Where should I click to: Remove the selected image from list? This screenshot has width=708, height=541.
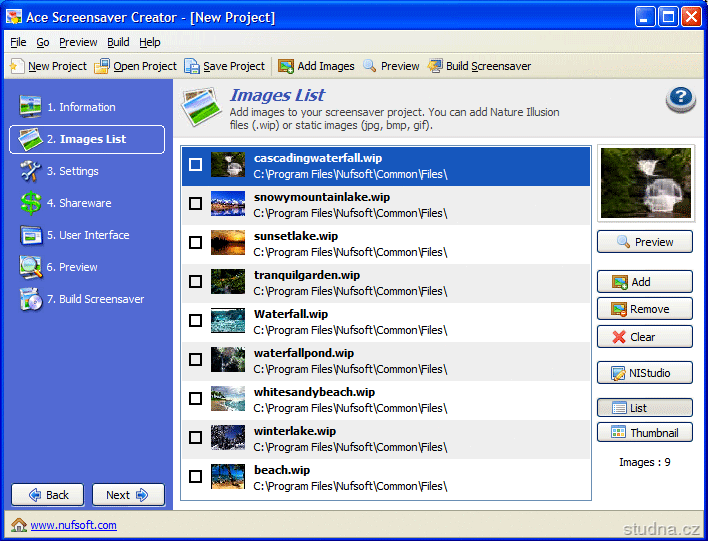pyautogui.click(x=645, y=309)
